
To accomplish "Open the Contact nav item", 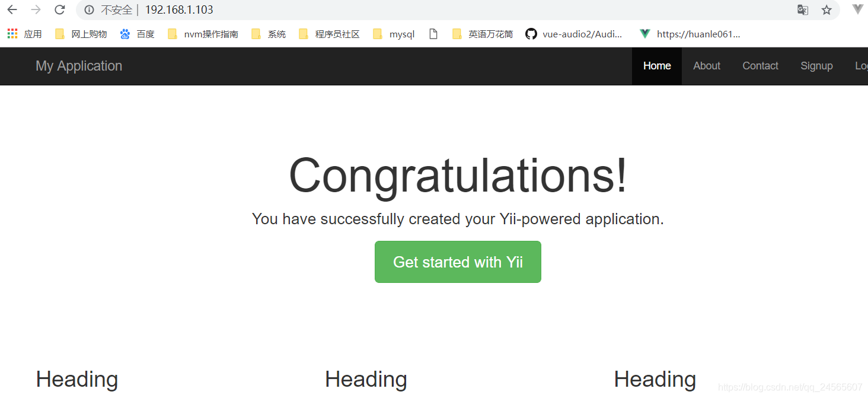I will (760, 66).
